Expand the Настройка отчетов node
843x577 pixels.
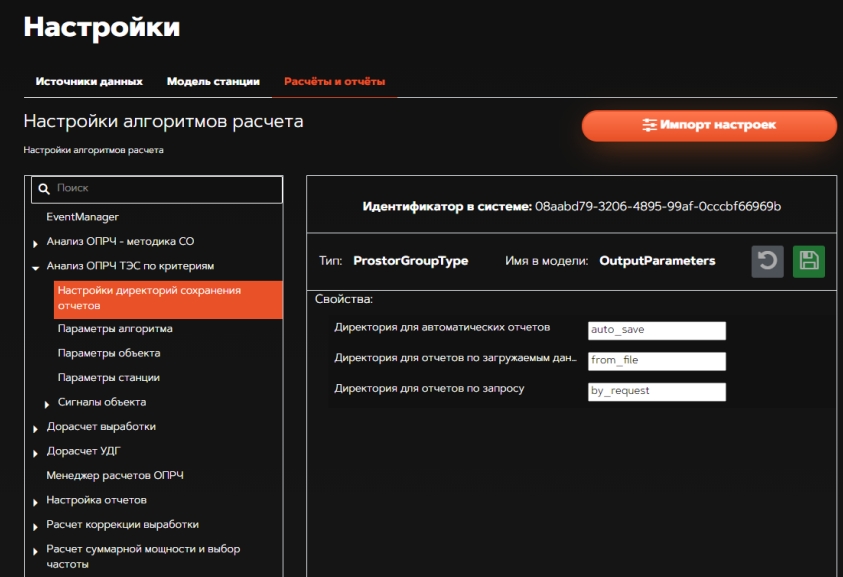[x=36, y=501]
